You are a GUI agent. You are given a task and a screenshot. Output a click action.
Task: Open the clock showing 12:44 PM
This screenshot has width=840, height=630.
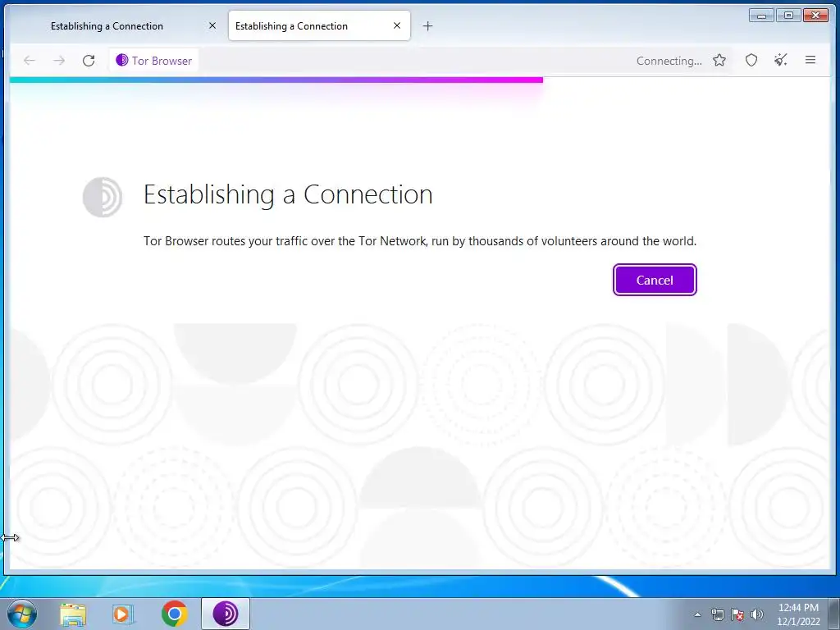[798, 614]
